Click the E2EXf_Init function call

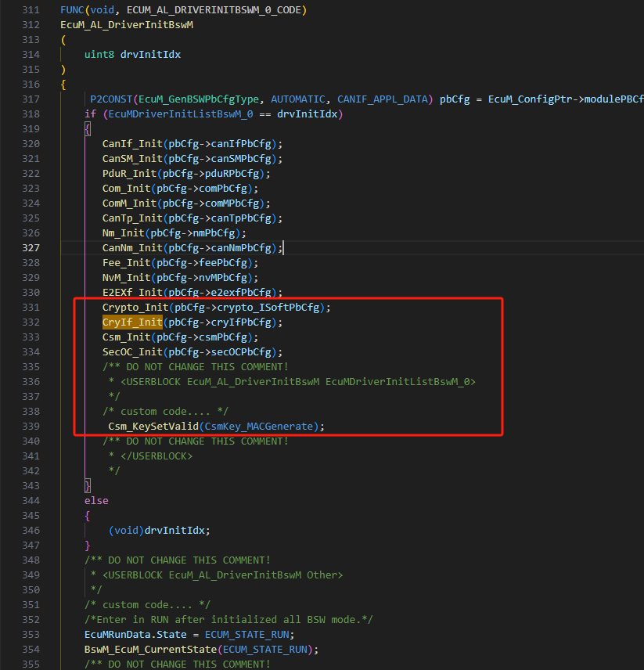tap(131, 293)
